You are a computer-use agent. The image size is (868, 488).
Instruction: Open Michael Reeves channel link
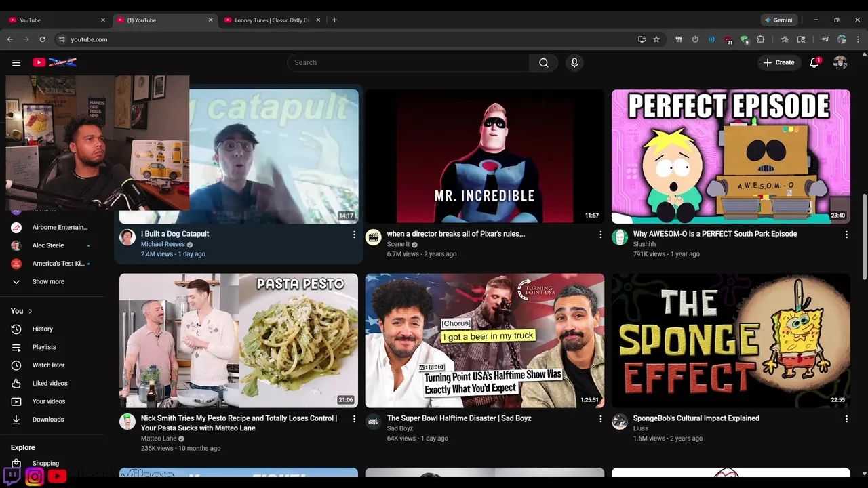[163, 244]
